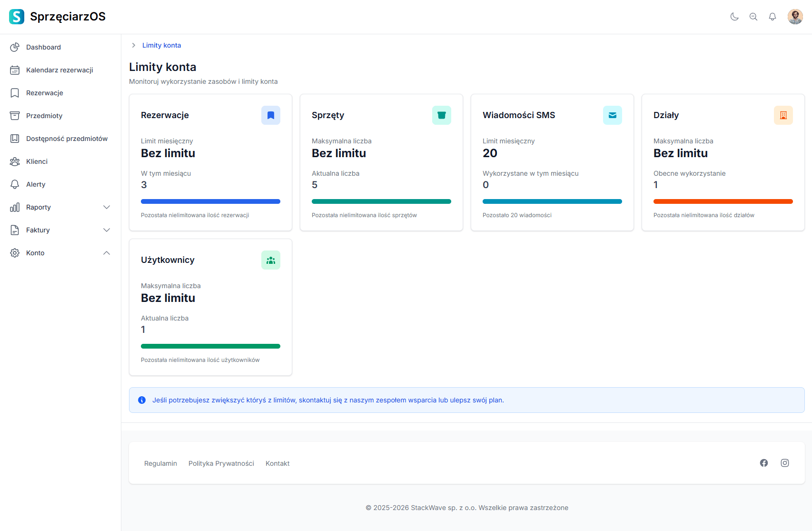Image resolution: width=812 pixels, height=531 pixels.
Task: Open Dostępność przedmiotów in the sidebar
Action: (67, 139)
